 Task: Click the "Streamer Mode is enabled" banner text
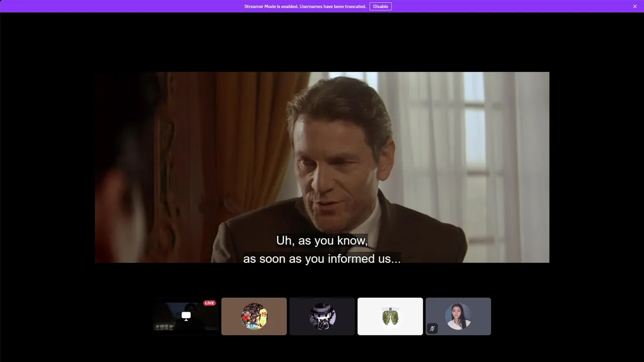(305, 7)
